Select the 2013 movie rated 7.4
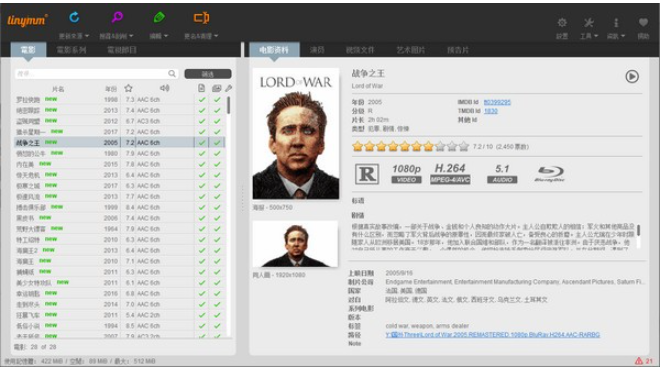 (120, 110)
